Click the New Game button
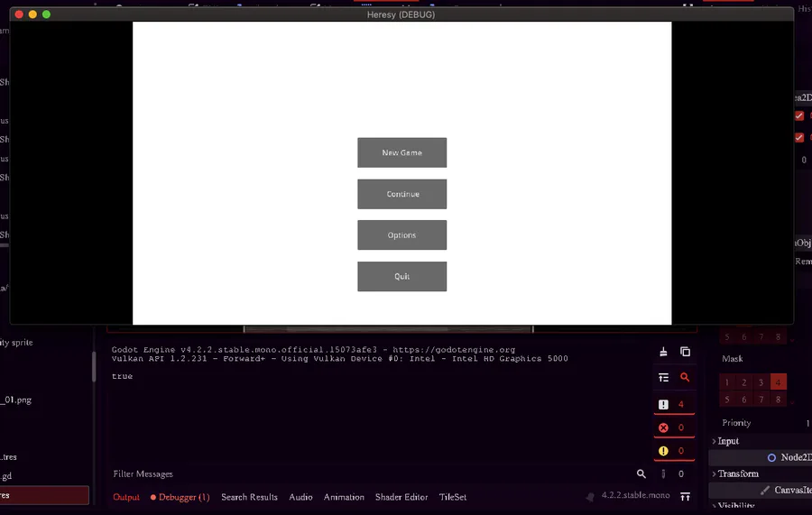812x515 pixels. [x=401, y=152]
